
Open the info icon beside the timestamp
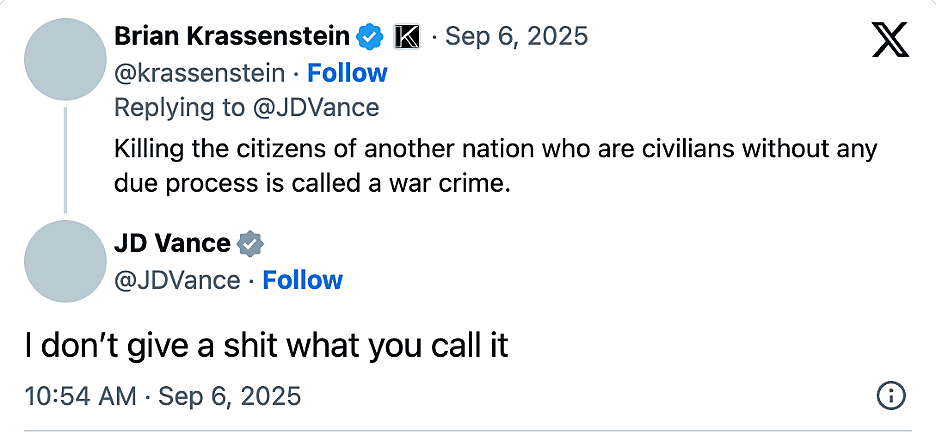891,395
